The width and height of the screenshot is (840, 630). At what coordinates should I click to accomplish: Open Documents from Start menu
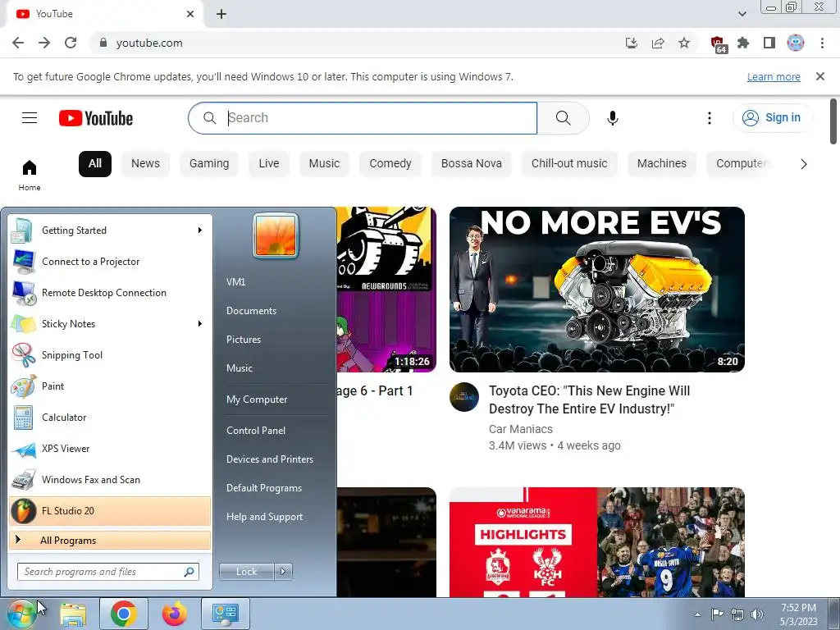coord(251,311)
